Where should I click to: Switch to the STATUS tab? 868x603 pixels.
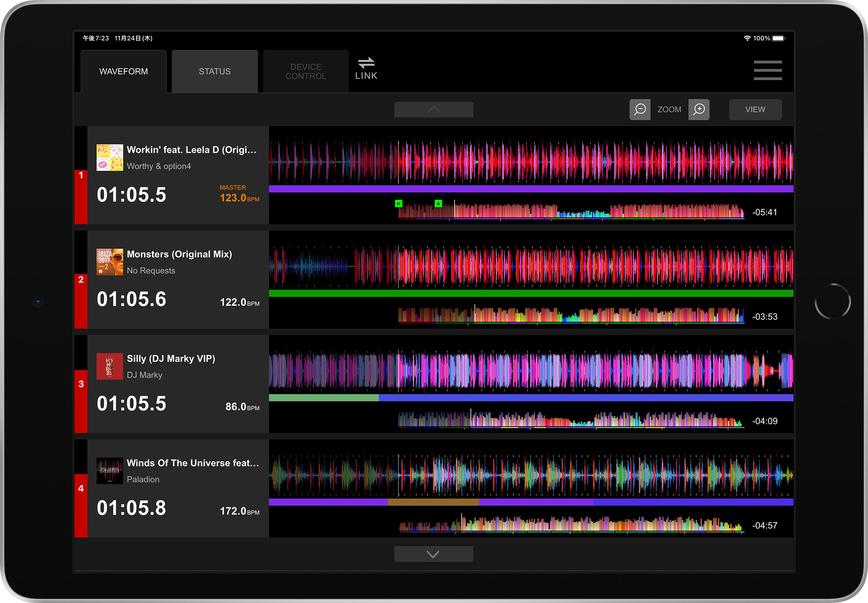tap(215, 71)
